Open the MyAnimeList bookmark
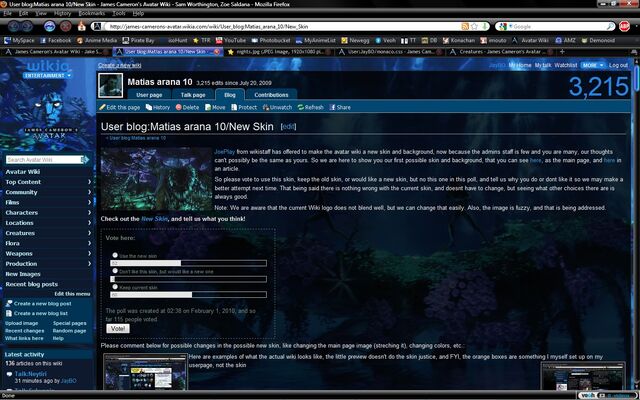The width and height of the screenshot is (640, 400). click(x=316, y=40)
